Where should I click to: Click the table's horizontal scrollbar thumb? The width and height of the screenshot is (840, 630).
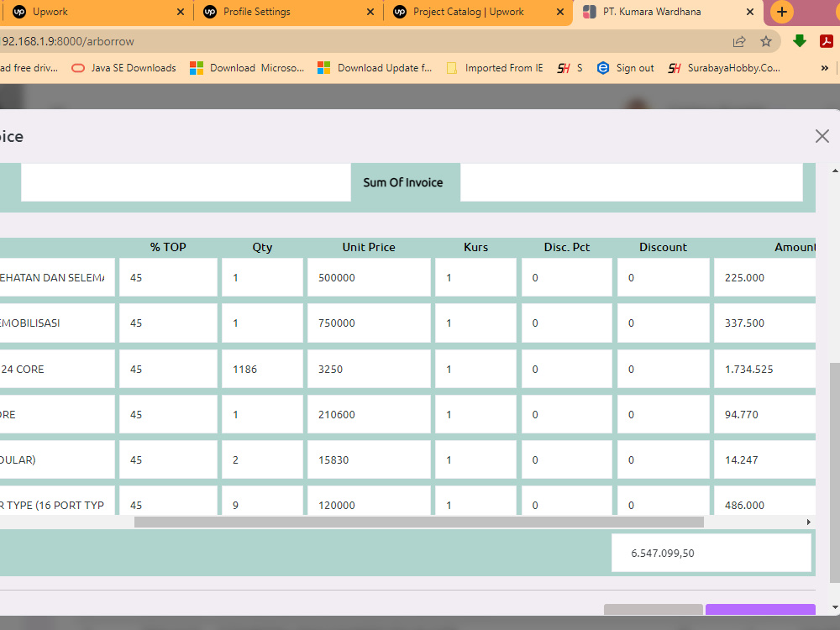pos(419,522)
